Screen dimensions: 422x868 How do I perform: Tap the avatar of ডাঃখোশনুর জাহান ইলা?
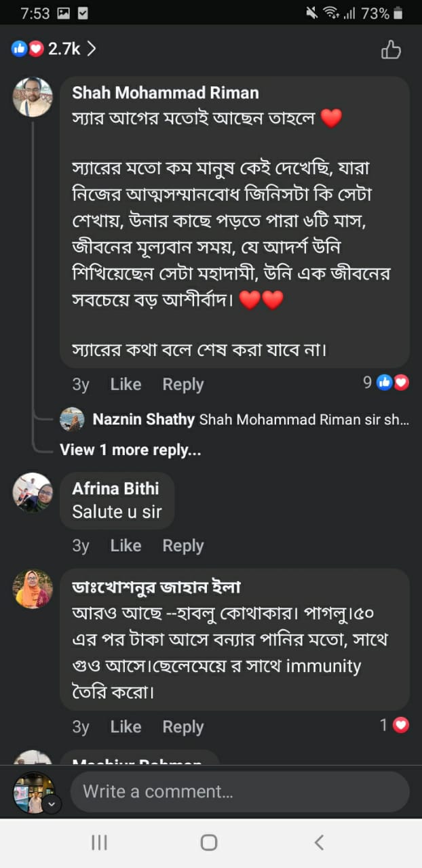point(32,589)
